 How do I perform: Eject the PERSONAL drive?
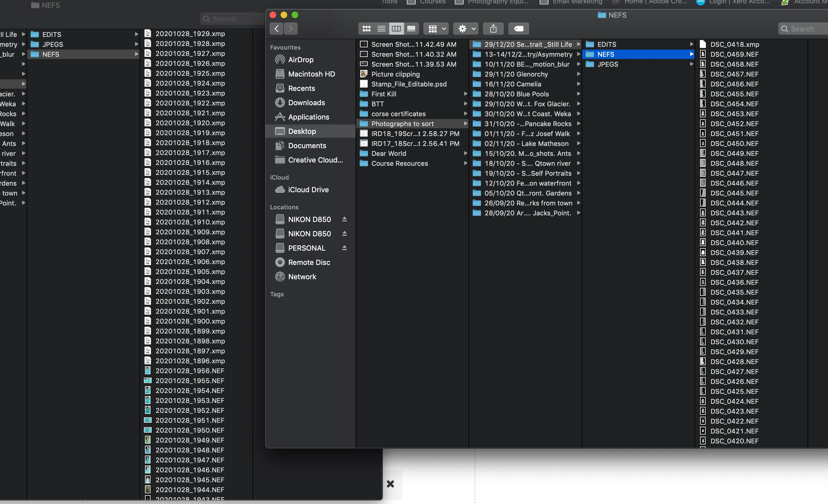click(x=345, y=248)
